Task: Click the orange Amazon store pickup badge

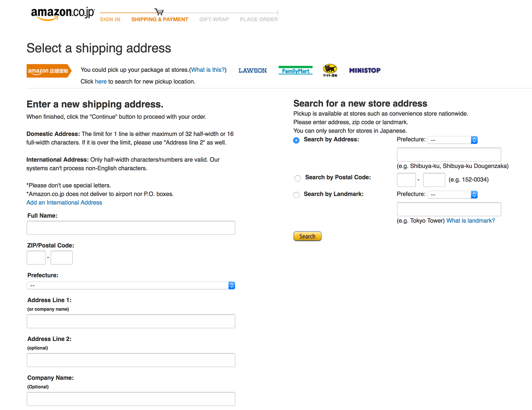Action: click(49, 71)
